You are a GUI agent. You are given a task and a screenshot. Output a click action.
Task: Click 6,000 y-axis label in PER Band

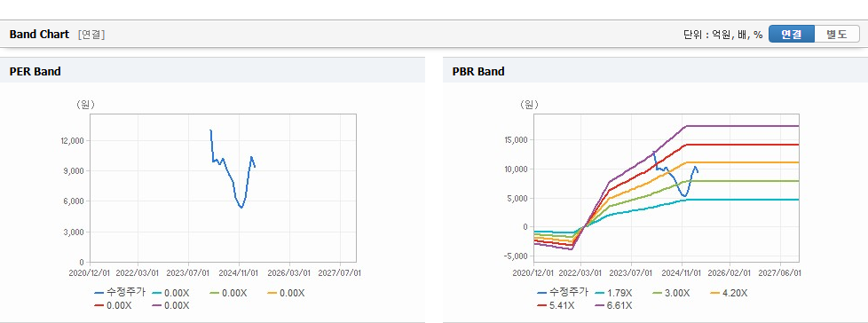click(74, 201)
